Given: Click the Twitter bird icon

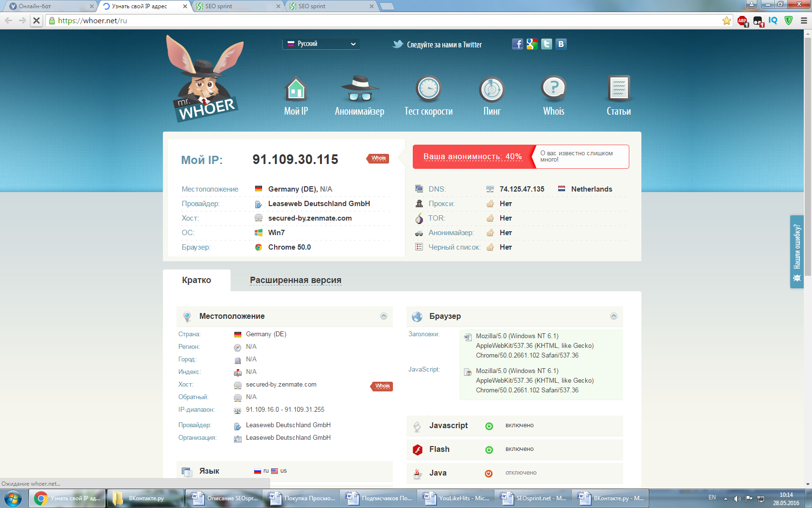Looking at the screenshot, I should 398,44.
